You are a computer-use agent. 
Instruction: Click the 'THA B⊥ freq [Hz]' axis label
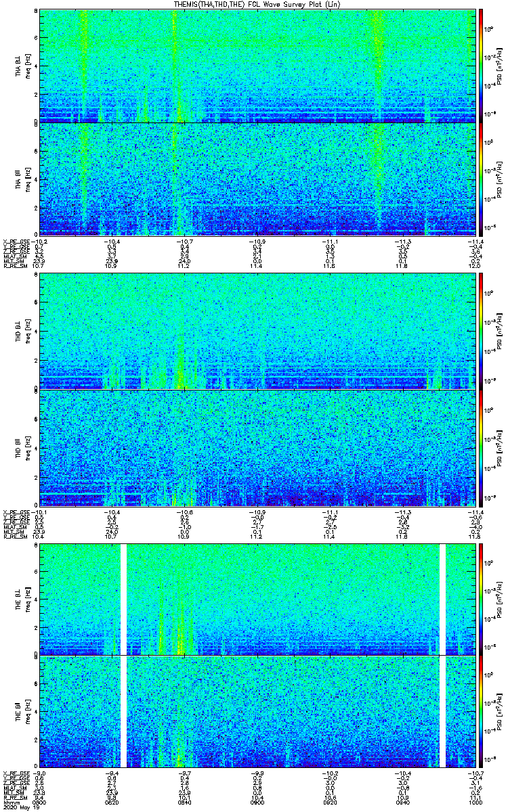(x=23, y=66)
